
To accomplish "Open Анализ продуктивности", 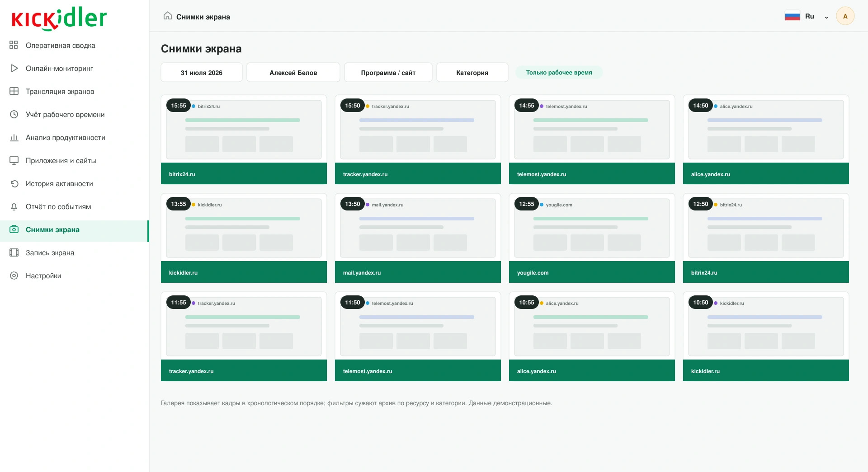I will (x=74, y=137).
